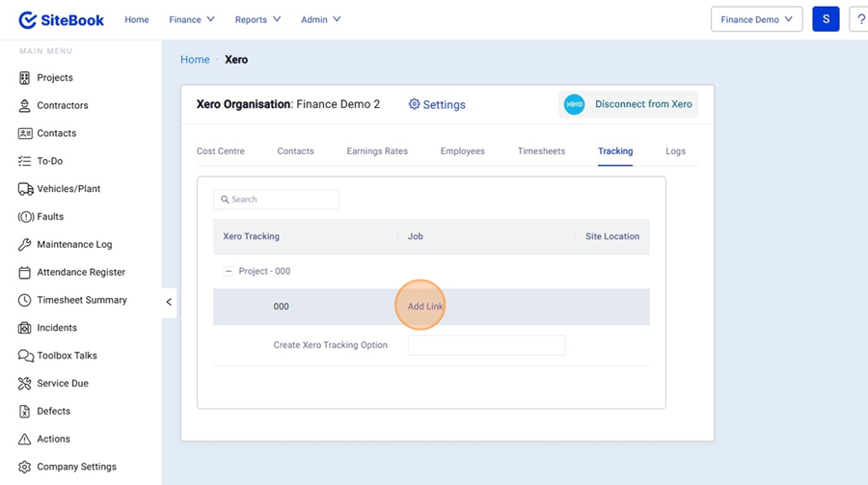Screen dimensions: 868x485
Task: Click the Incidents icon in sidebar
Action: pos(25,328)
